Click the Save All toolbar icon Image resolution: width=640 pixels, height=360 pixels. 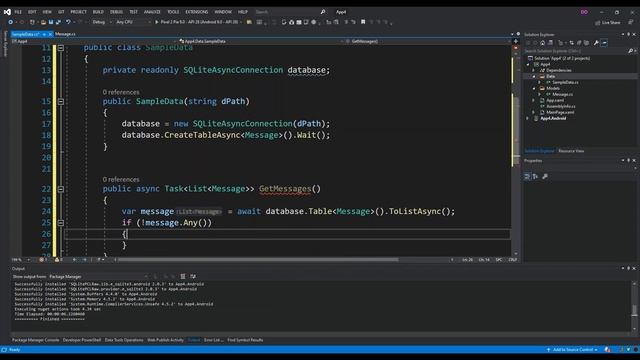click(x=58, y=22)
